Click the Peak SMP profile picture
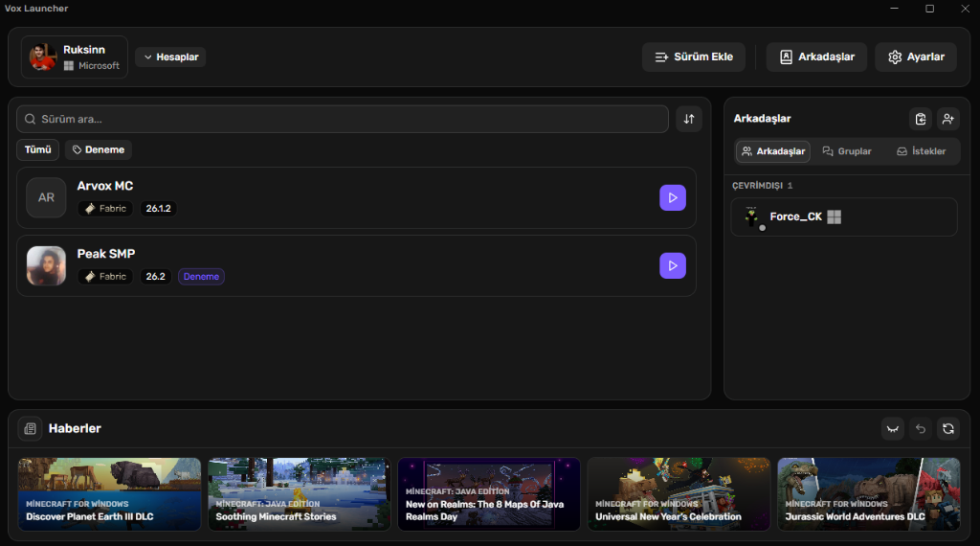980x546 pixels. pyautogui.click(x=46, y=265)
